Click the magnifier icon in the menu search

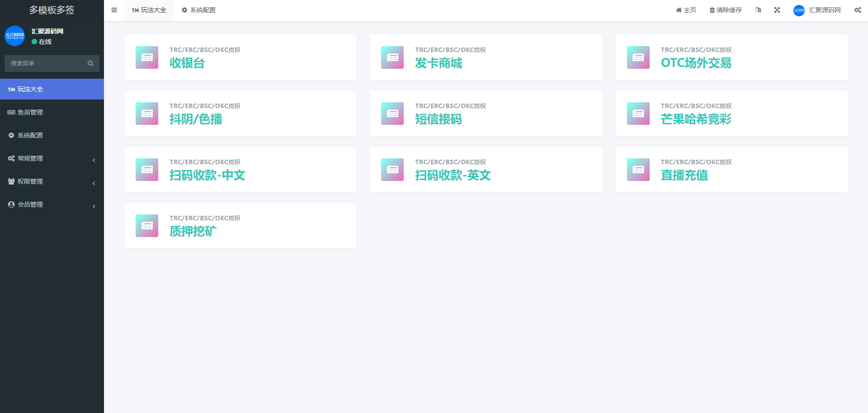(90, 63)
